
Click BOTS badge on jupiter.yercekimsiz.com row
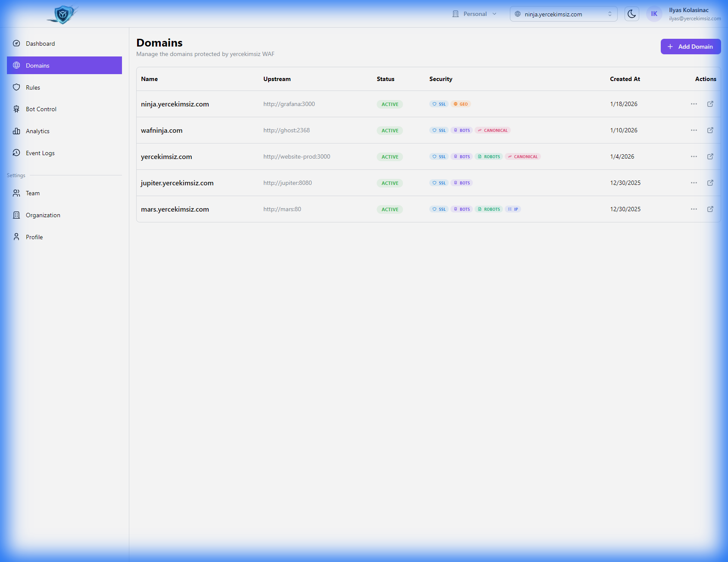462,183
